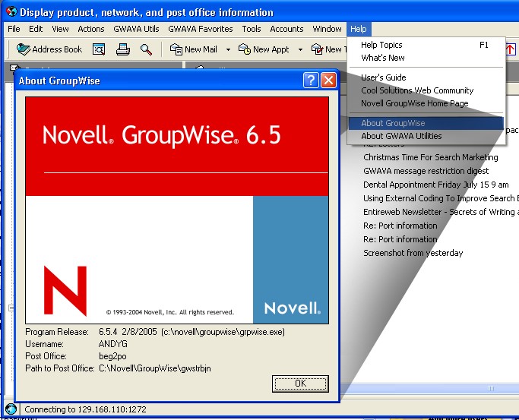Close the About GroupWise dialog
The image size is (519, 420).
click(328, 81)
